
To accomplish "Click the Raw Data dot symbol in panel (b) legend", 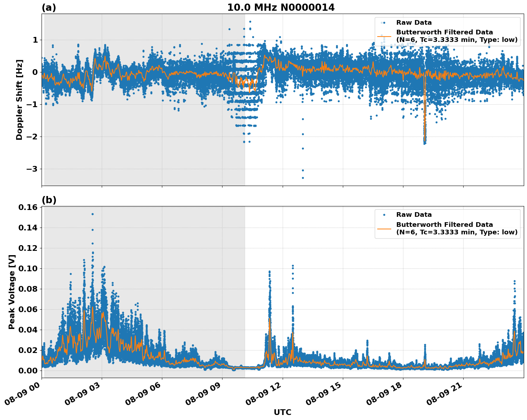I will coord(383,214).
